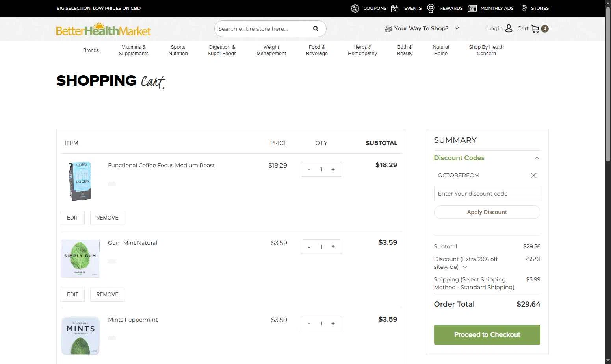
Task: Click the Coupons text link
Action: coord(375,8)
